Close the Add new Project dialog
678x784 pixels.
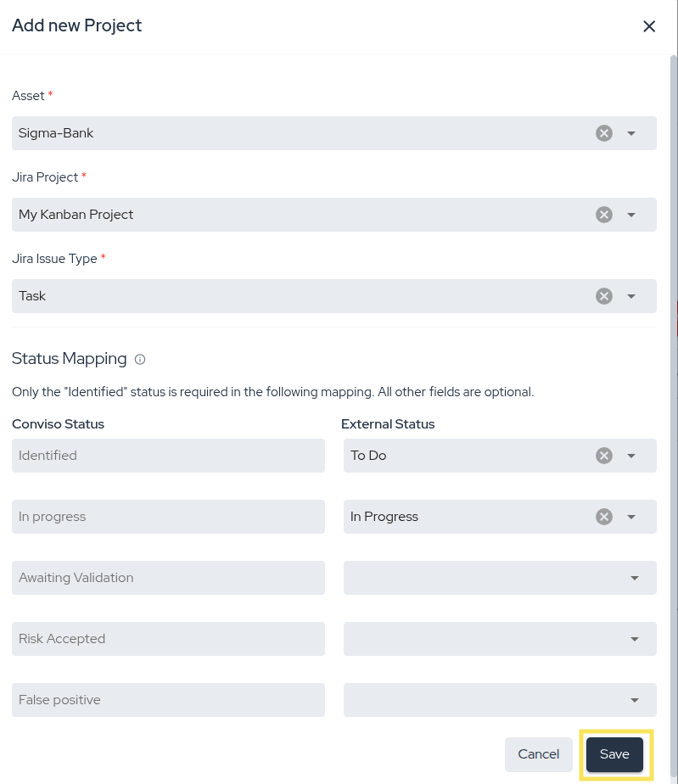pos(649,26)
